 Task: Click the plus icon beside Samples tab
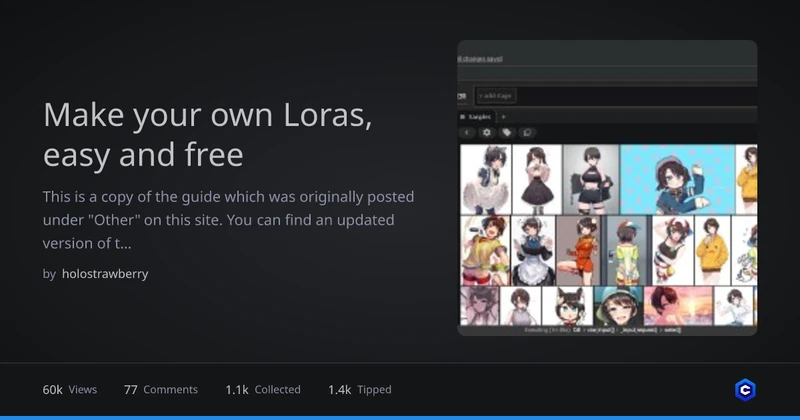(503, 117)
